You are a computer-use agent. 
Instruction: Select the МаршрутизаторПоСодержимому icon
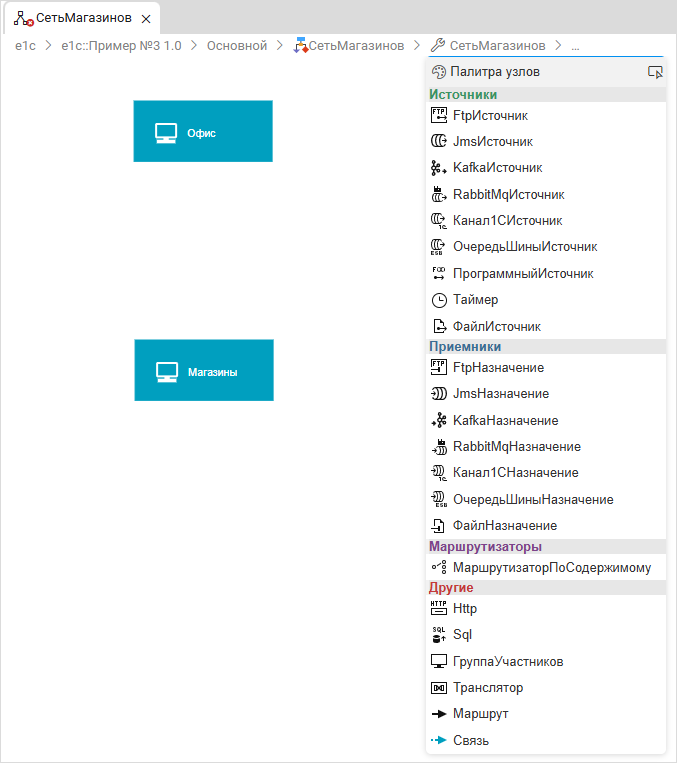pos(437,568)
